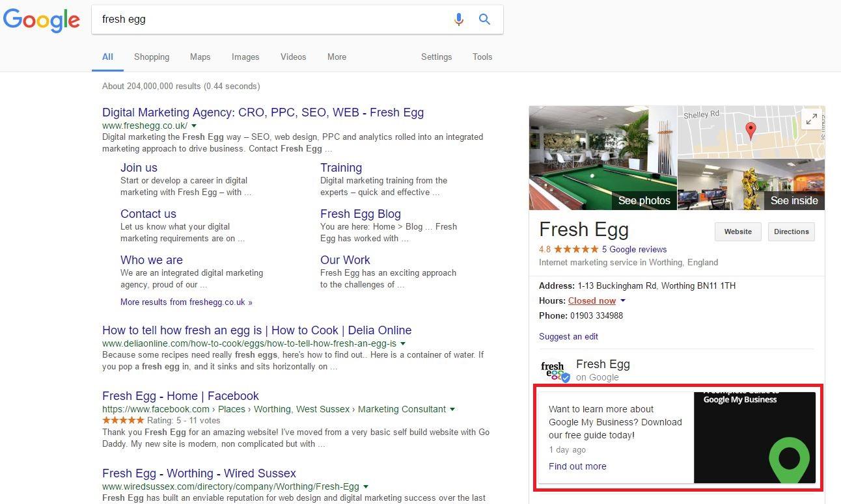This screenshot has width=841, height=504.
Task: Click the Closed now hours link
Action: click(592, 301)
